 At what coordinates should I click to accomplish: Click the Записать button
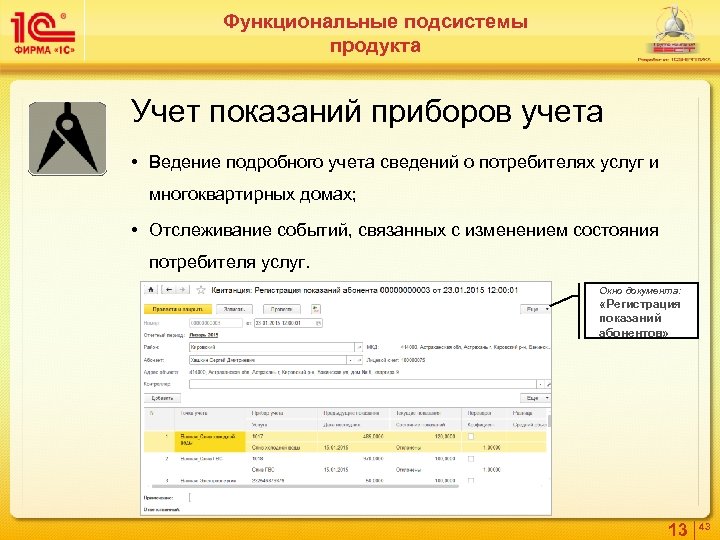(234, 309)
